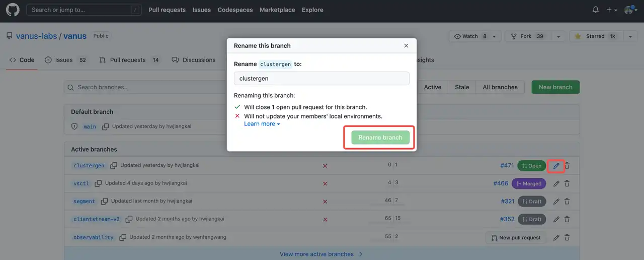The height and width of the screenshot is (260, 644).
Task: Open View more active branches link
Action: click(x=321, y=254)
